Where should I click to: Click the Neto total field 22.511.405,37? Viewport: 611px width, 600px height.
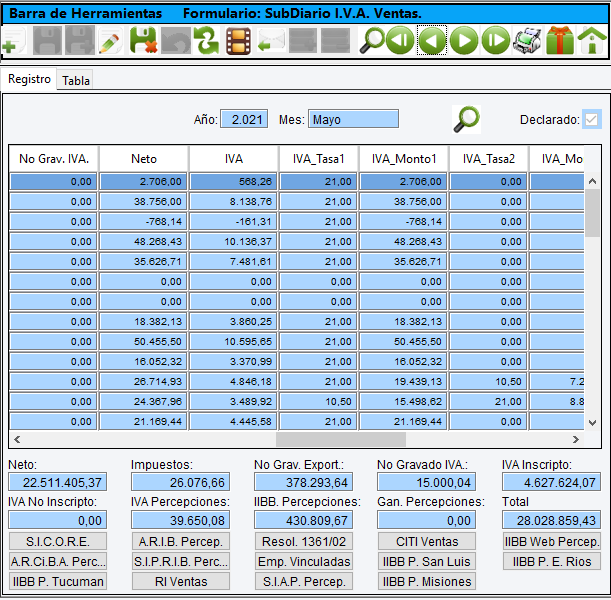point(58,482)
